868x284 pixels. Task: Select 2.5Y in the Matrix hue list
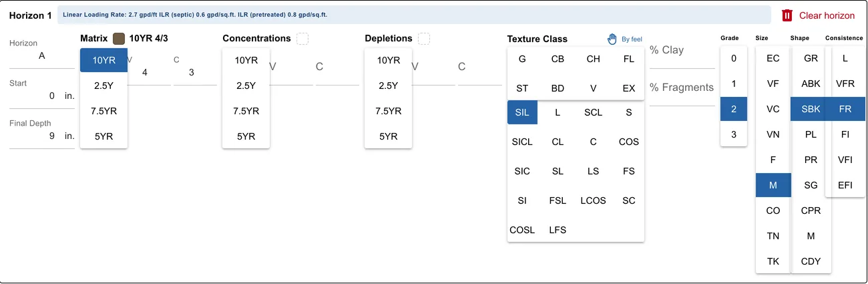pos(103,86)
